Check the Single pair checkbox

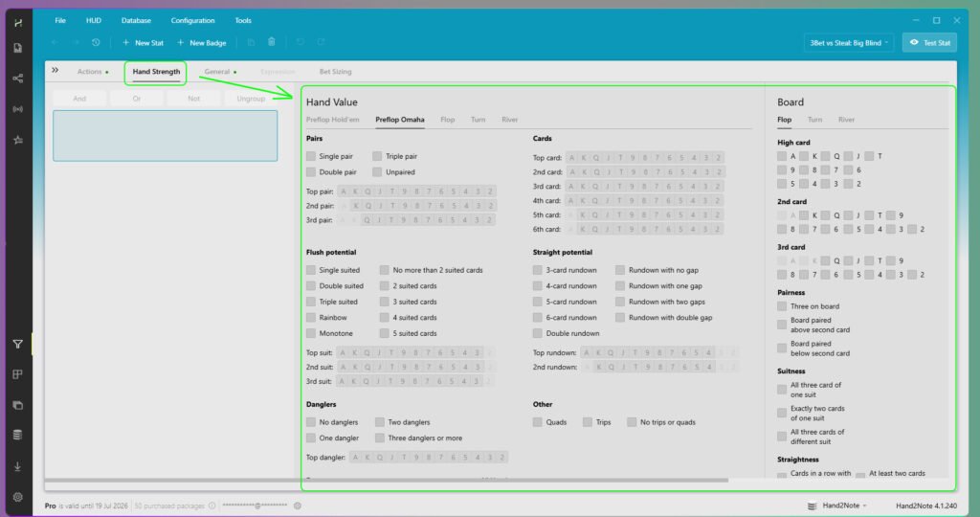(x=311, y=156)
